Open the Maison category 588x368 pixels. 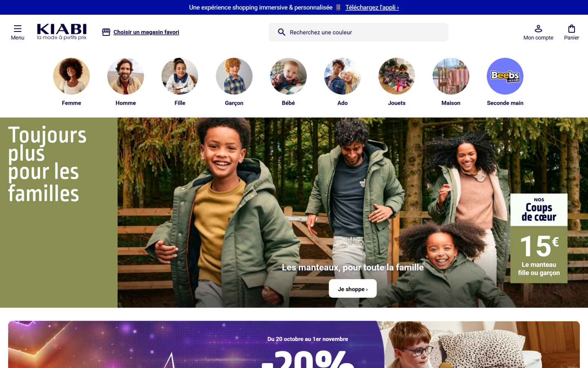click(x=451, y=76)
